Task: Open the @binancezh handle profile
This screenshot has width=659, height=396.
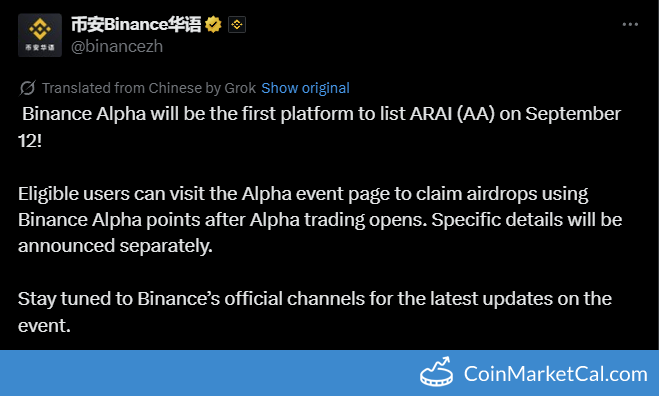Action: [117, 46]
